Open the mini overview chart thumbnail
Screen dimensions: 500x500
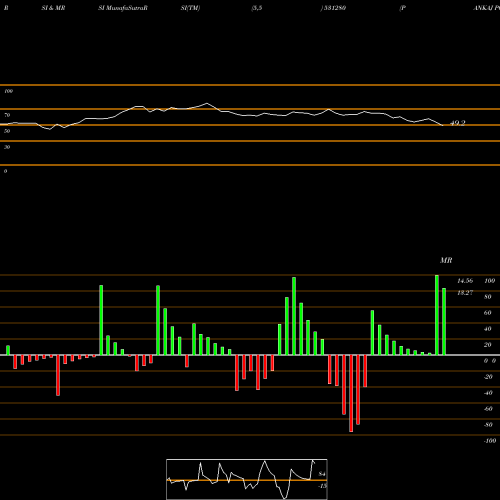[x=247, y=479]
